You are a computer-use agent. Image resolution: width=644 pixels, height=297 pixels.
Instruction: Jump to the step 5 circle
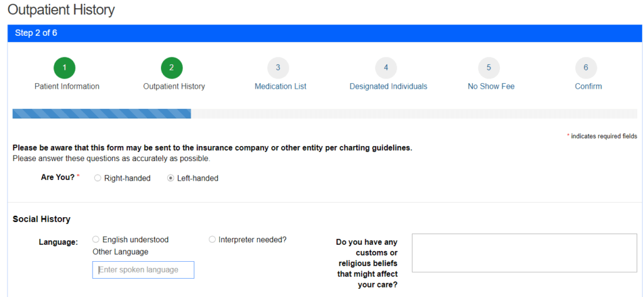click(489, 68)
